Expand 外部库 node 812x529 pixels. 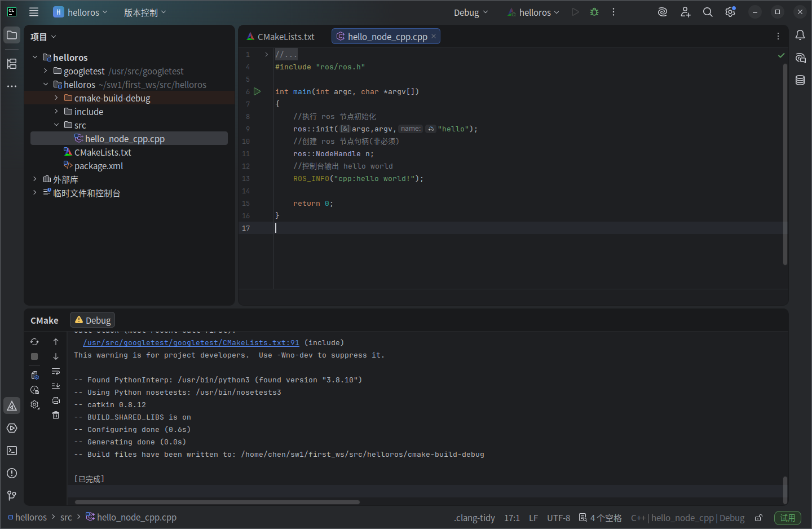tap(35, 179)
